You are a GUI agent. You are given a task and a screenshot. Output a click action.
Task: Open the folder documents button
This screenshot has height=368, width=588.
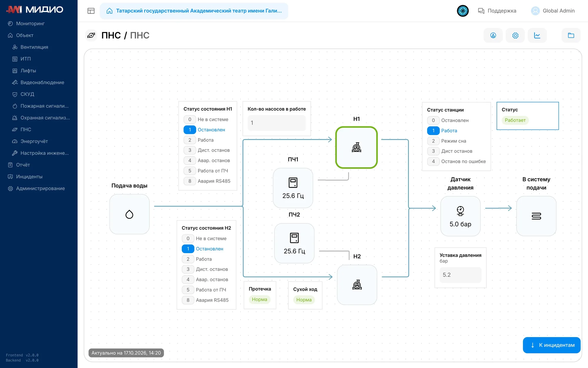point(571,35)
